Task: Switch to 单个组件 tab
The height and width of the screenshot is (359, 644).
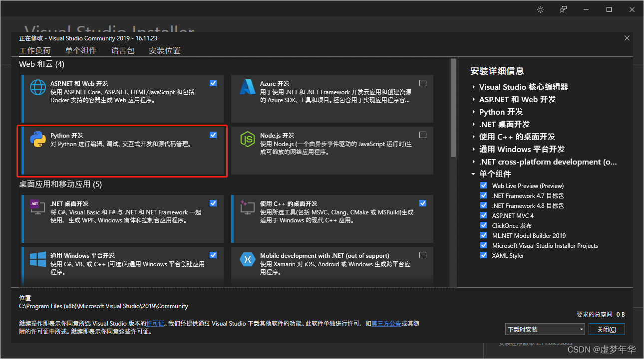Action: pyautogui.click(x=81, y=50)
